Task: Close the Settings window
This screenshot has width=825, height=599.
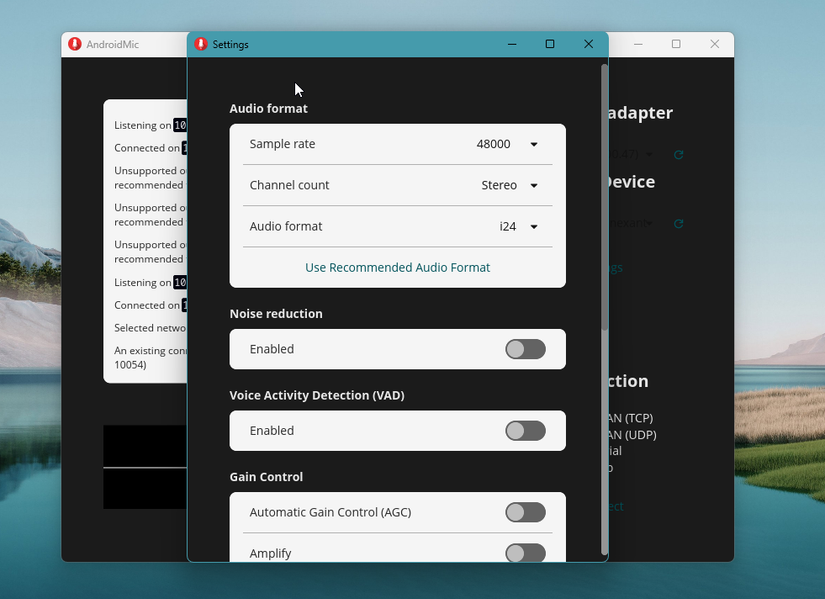Action: 589,44
